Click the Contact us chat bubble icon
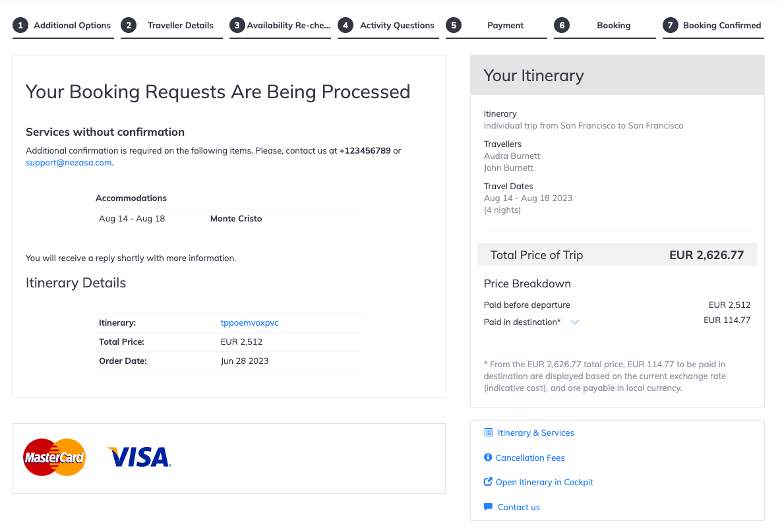The width and height of the screenshot is (782, 532). click(x=488, y=506)
